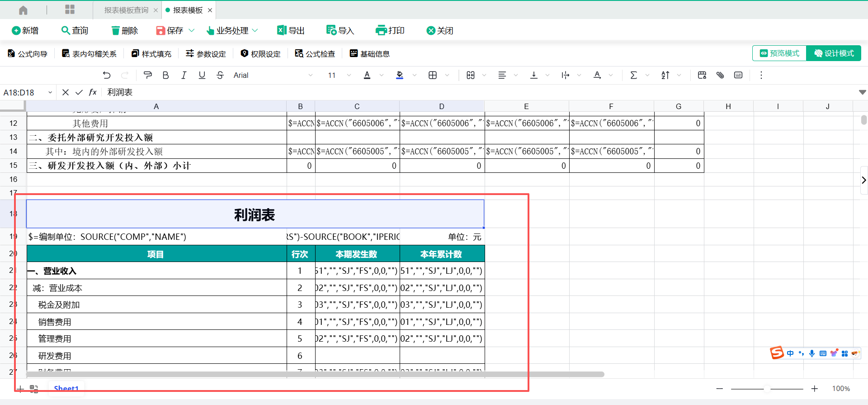Select the Sheet1 worksheet tab
The width and height of the screenshot is (868, 405).
tap(66, 388)
